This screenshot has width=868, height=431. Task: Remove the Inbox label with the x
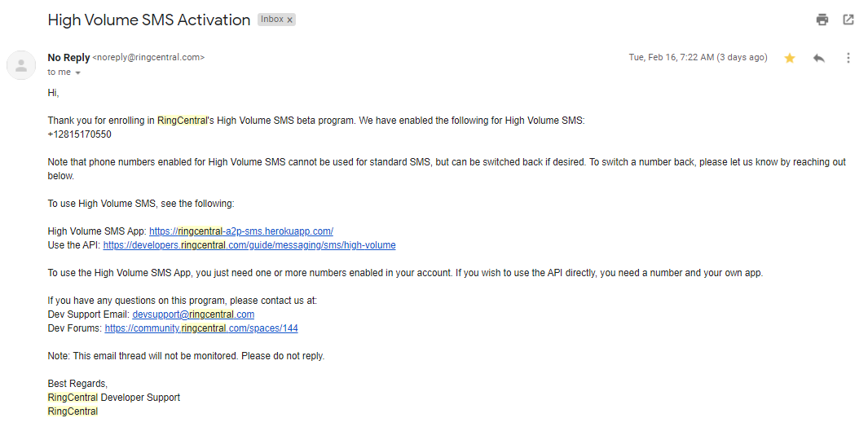pyautogui.click(x=289, y=20)
